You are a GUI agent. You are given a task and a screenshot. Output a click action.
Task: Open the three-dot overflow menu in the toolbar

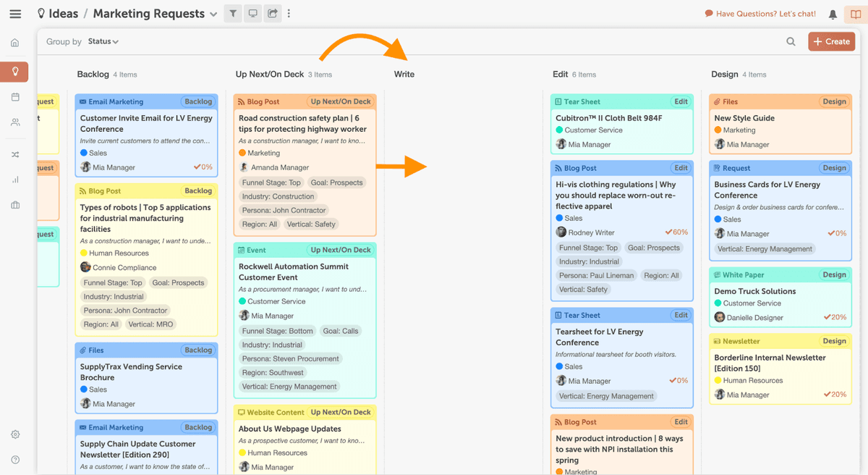pyautogui.click(x=289, y=13)
